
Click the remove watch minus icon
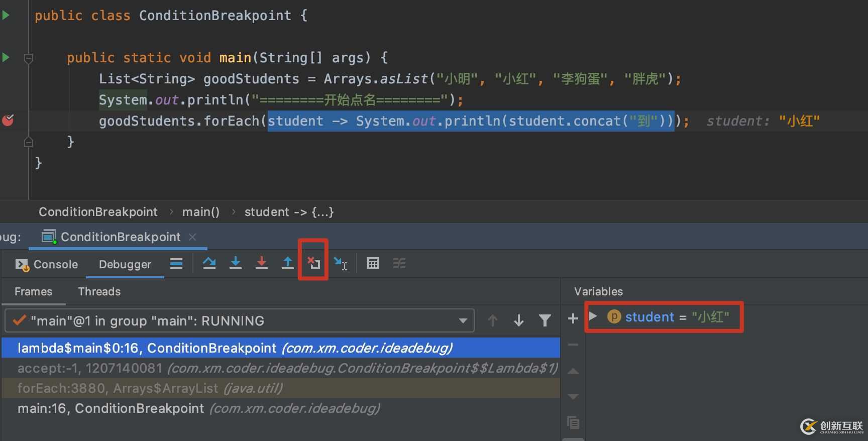click(573, 345)
